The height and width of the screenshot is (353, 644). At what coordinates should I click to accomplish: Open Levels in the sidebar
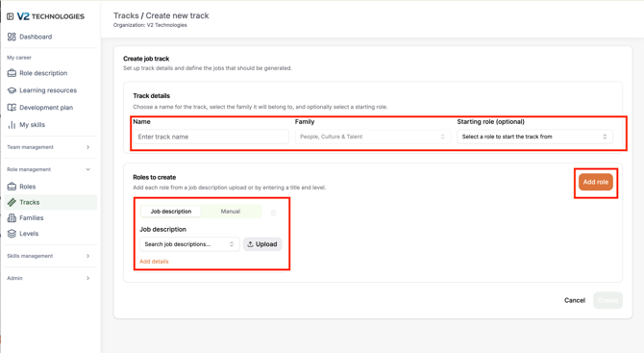tap(51, 234)
